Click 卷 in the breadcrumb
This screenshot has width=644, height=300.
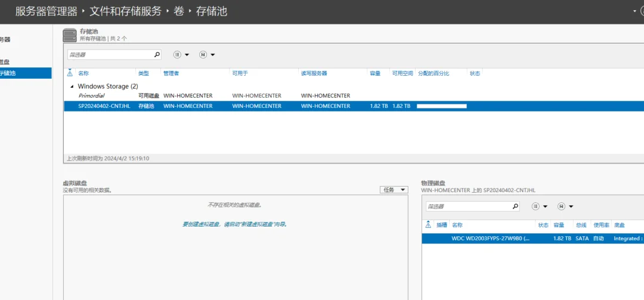pyautogui.click(x=179, y=11)
